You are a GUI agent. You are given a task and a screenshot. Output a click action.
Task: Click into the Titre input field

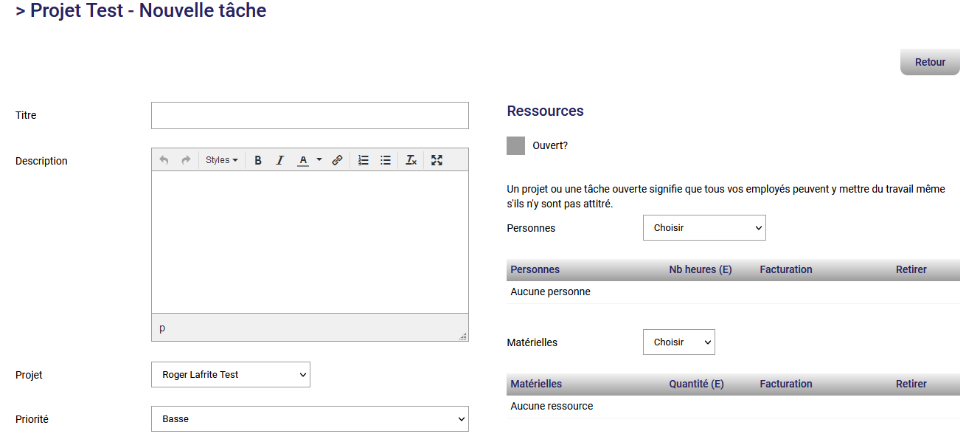(310, 116)
